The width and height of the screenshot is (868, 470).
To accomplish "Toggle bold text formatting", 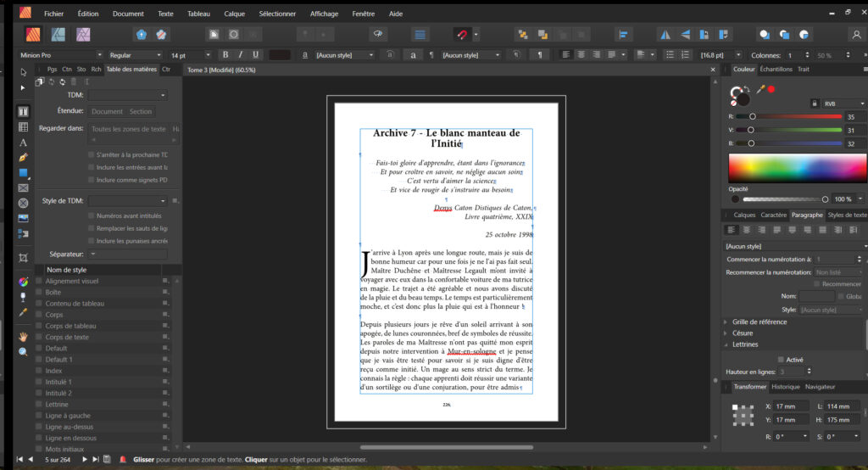I will coord(225,55).
